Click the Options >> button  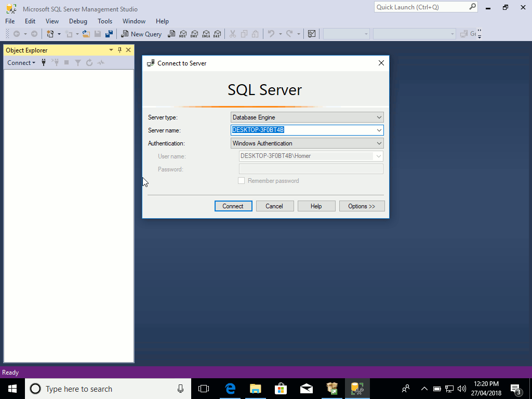(x=362, y=206)
